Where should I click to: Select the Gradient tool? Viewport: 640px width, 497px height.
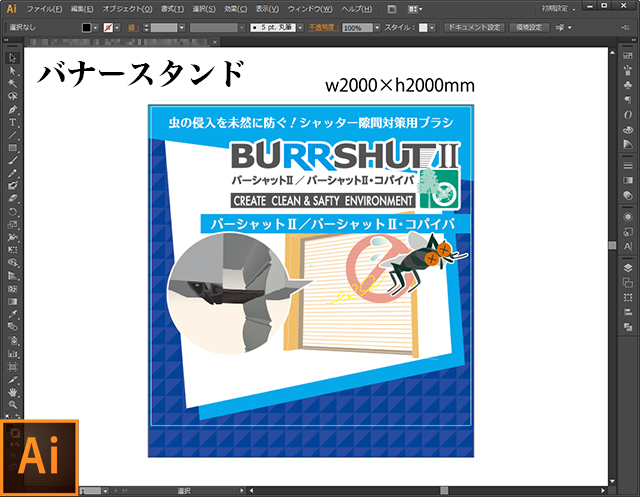(12, 302)
